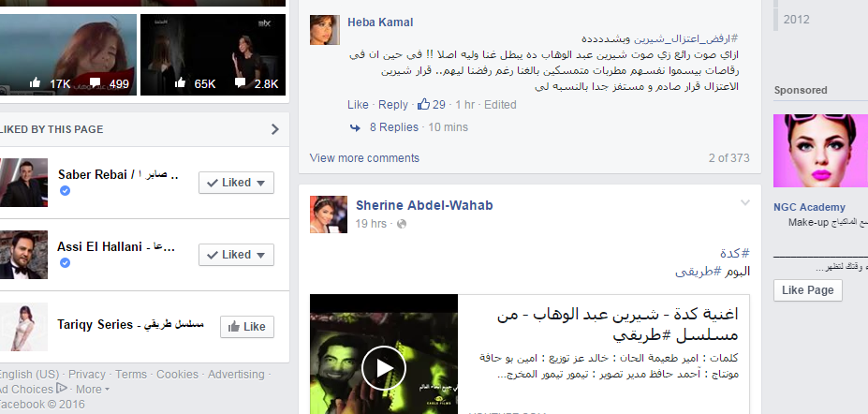Click the globe privacy icon next to 19 hrs
Image resolution: width=868 pixels, height=414 pixels.
402,224
